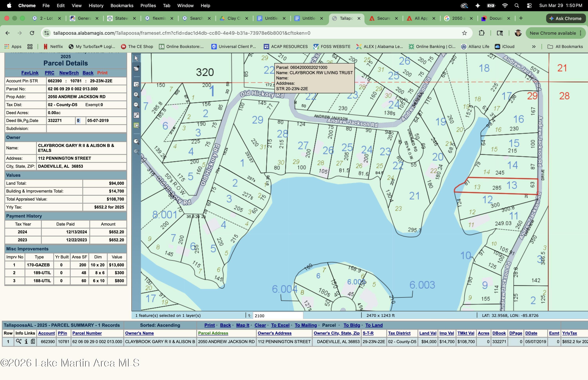Viewport: 588px width, 380px height.
Task: Open macOS Control Center icon
Action: click(x=529, y=5)
